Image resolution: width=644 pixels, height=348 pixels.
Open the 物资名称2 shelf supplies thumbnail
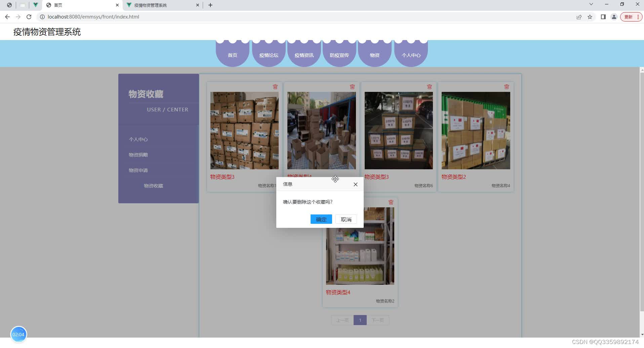[x=360, y=246]
